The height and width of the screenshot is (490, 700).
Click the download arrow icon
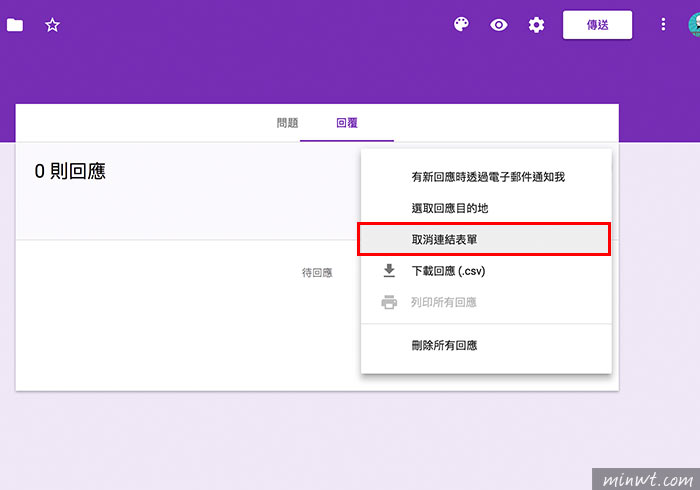click(x=389, y=270)
